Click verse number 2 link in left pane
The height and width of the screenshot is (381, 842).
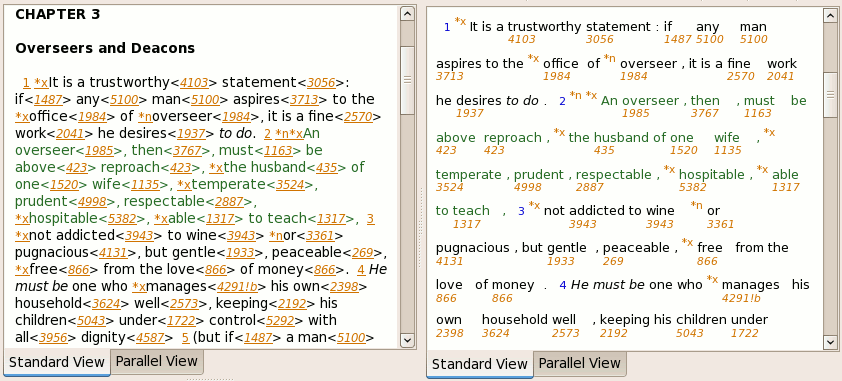[268, 134]
